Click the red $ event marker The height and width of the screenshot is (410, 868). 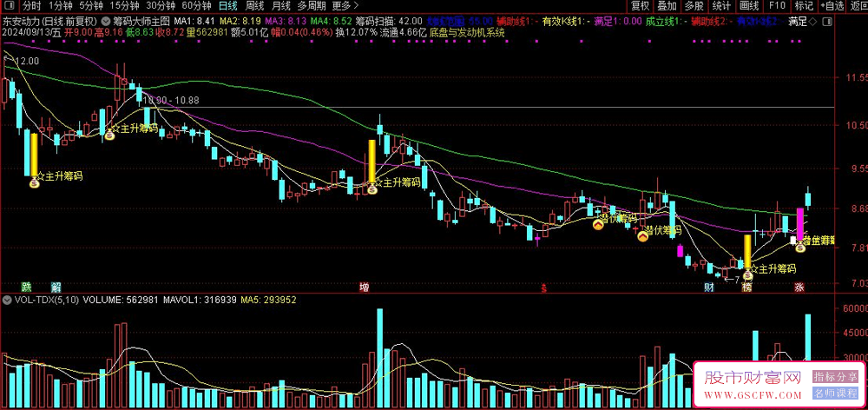pyautogui.click(x=544, y=288)
